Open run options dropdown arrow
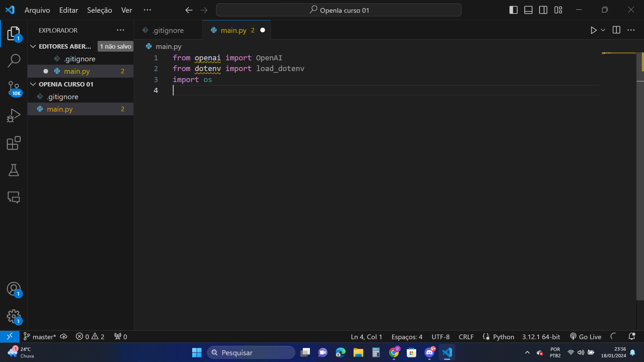 [603, 30]
